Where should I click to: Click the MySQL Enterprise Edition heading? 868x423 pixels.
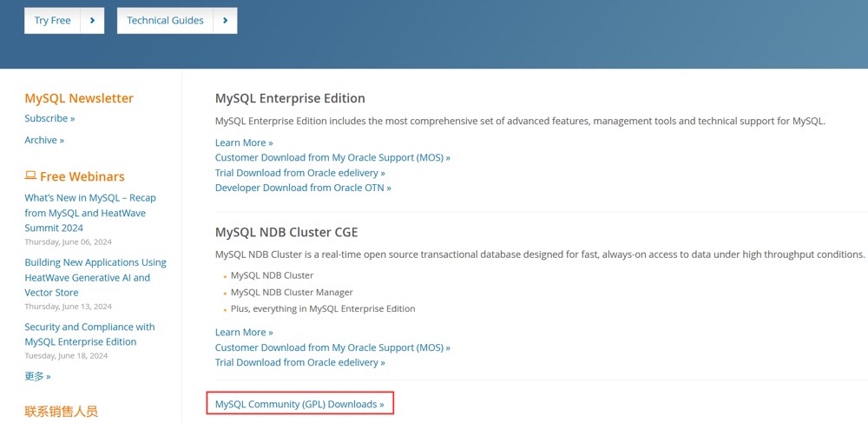click(x=290, y=98)
